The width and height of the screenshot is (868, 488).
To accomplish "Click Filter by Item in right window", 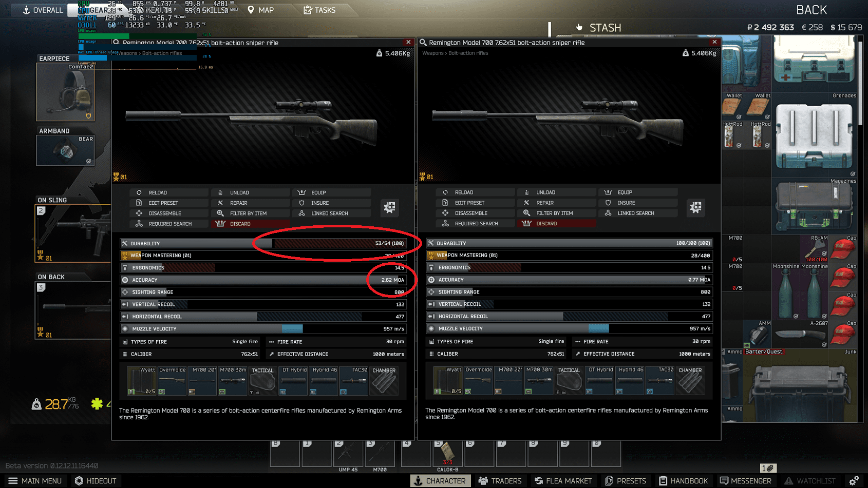I will pos(557,213).
